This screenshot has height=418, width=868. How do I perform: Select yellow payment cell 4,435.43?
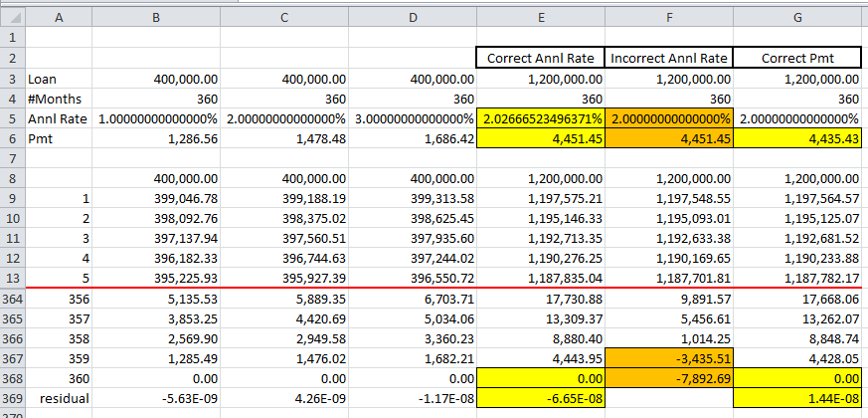coord(797,138)
